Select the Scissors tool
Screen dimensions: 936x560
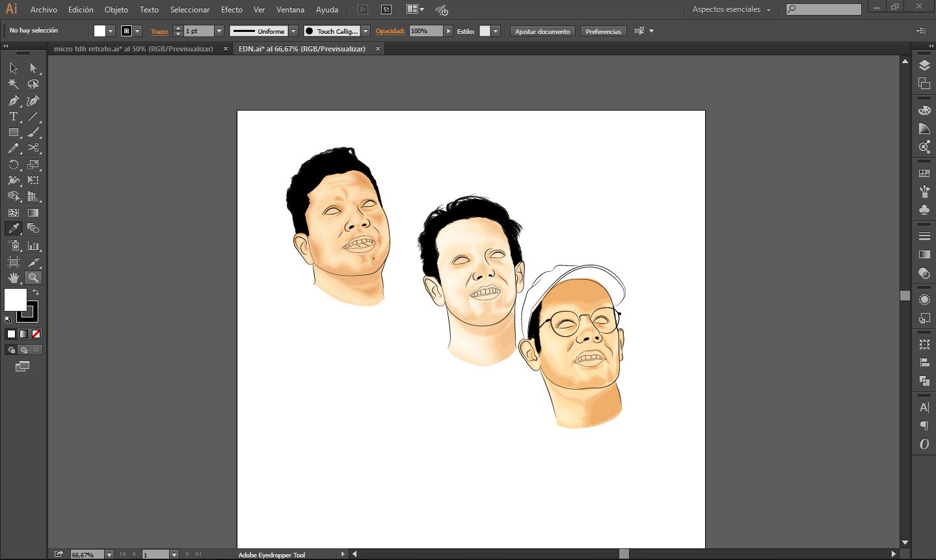click(x=33, y=148)
